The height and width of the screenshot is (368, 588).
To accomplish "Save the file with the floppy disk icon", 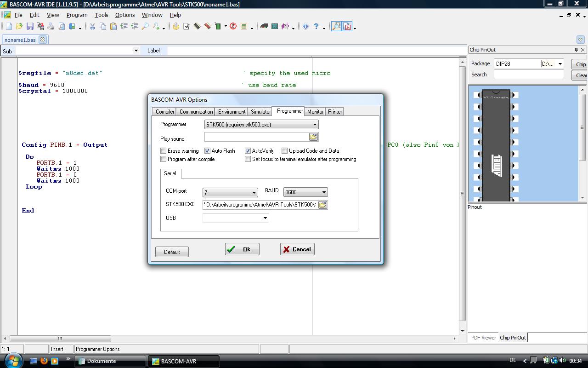I will [x=30, y=27].
